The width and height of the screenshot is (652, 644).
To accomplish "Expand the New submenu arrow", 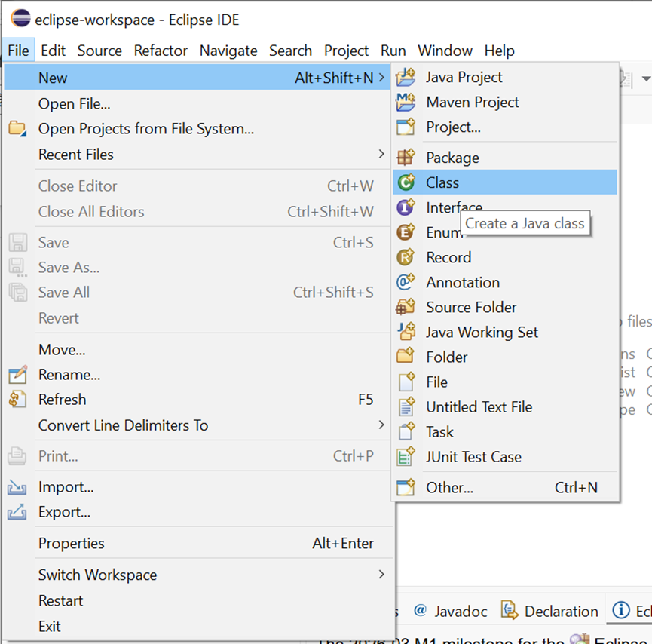I will (381, 78).
